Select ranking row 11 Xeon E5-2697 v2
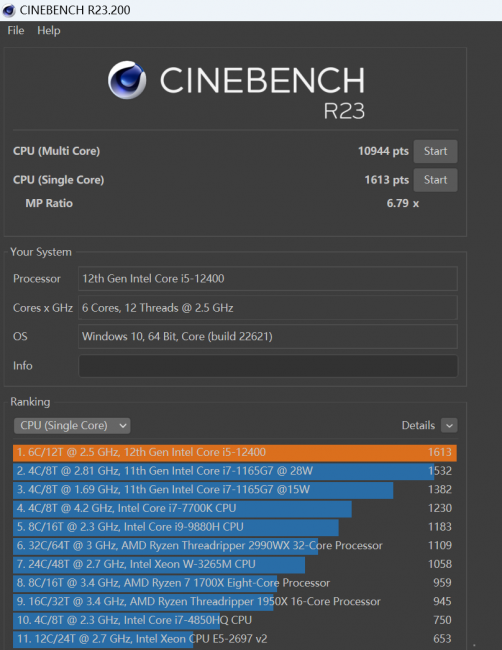 coord(235,639)
